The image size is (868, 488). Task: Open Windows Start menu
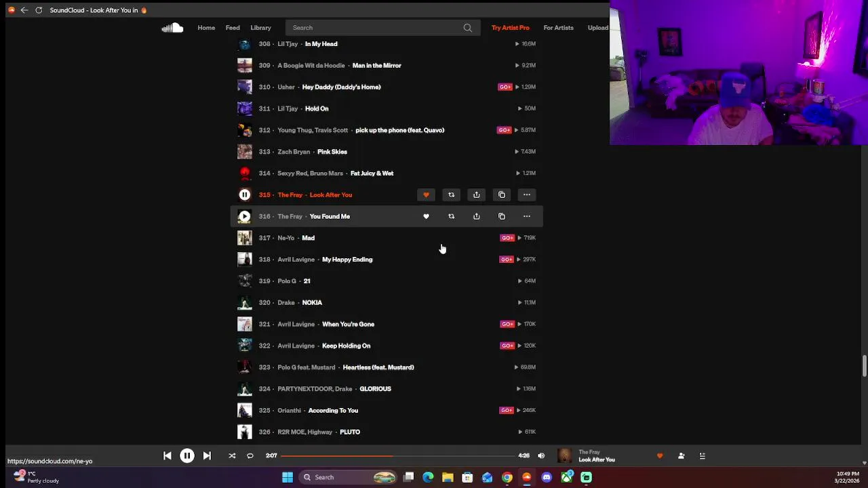(288, 478)
